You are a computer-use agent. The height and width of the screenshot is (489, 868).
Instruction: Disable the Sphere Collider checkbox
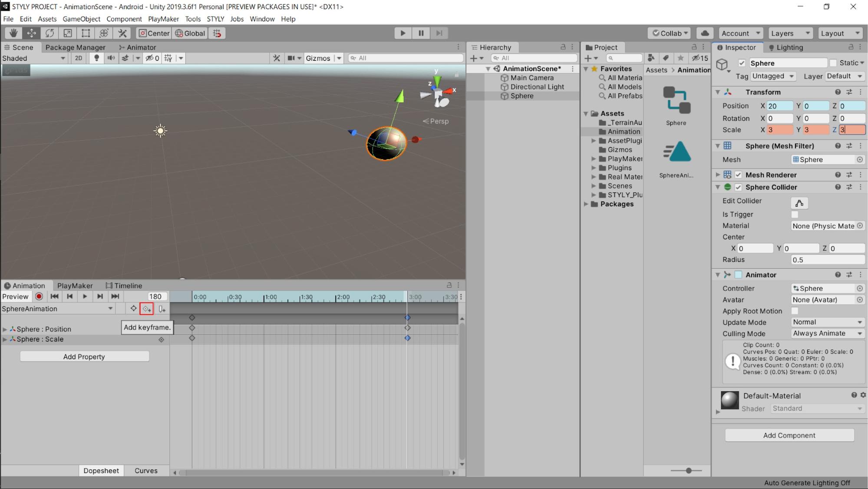(x=738, y=187)
